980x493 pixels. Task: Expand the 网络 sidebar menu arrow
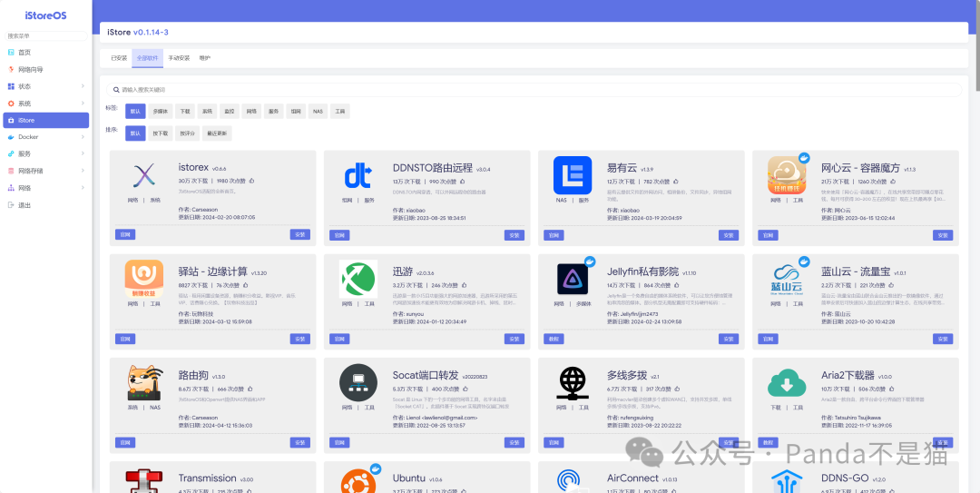pyautogui.click(x=83, y=188)
